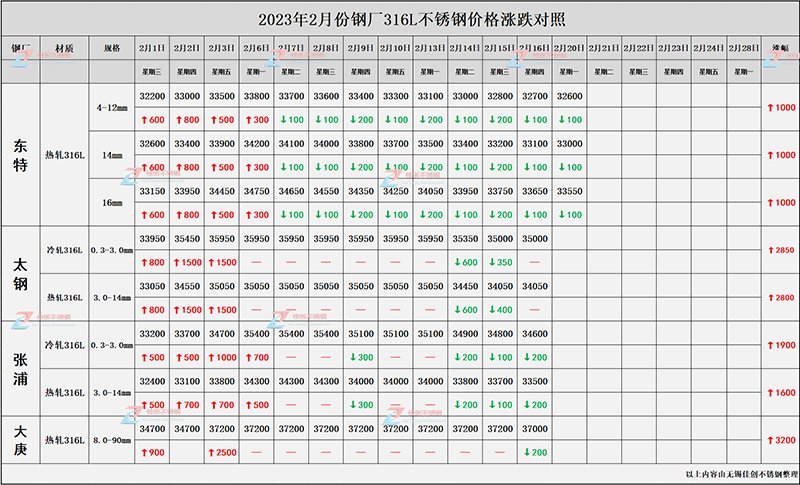800x485 pixels.
Task: Click the total rise '↑3200'
Action: pos(781,440)
